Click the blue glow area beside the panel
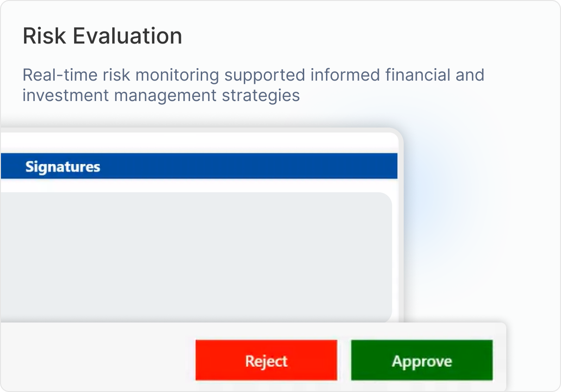Viewport: 561px width, 392px height. pyautogui.click(x=445, y=195)
